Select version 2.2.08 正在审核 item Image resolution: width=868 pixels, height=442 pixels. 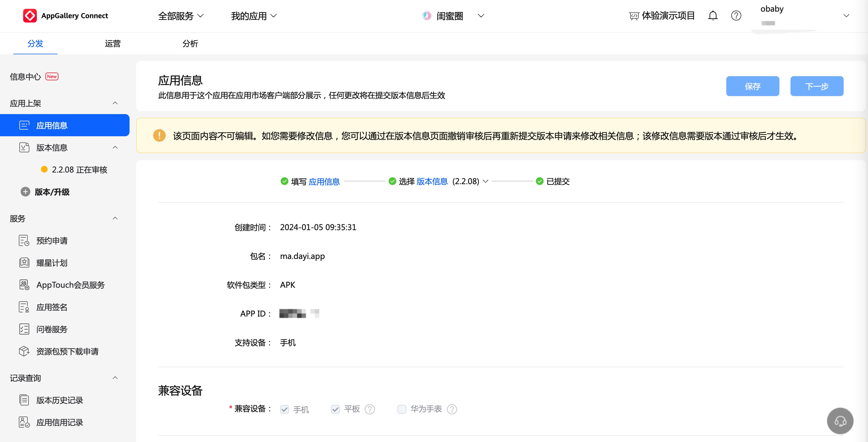pyautogui.click(x=79, y=169)
